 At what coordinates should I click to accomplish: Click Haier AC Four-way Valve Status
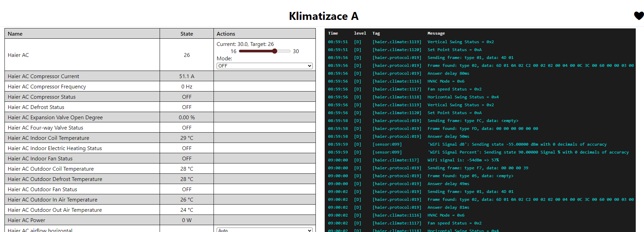(x=45, y=127)
